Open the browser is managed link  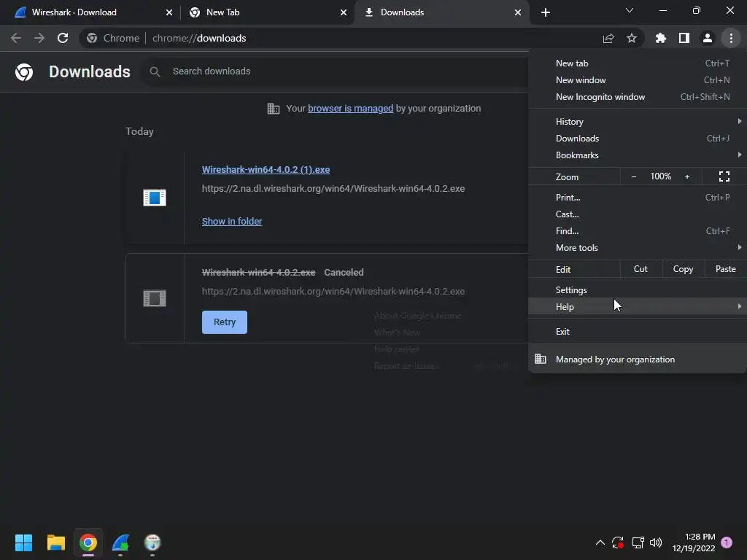[351, 109]
